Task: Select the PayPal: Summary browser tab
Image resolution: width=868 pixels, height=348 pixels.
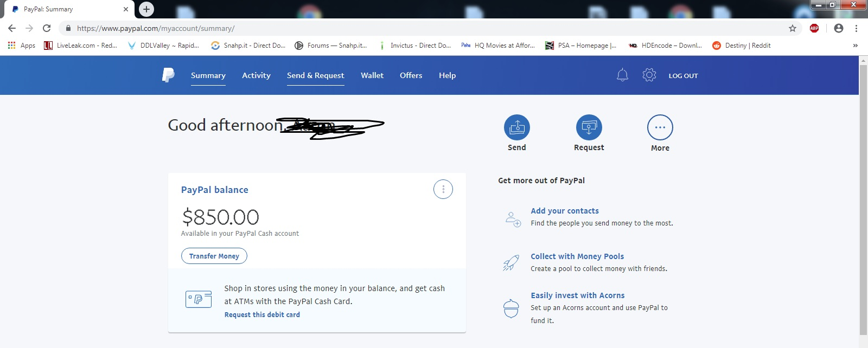Action: pyautogui.click(x=69, y=9)
